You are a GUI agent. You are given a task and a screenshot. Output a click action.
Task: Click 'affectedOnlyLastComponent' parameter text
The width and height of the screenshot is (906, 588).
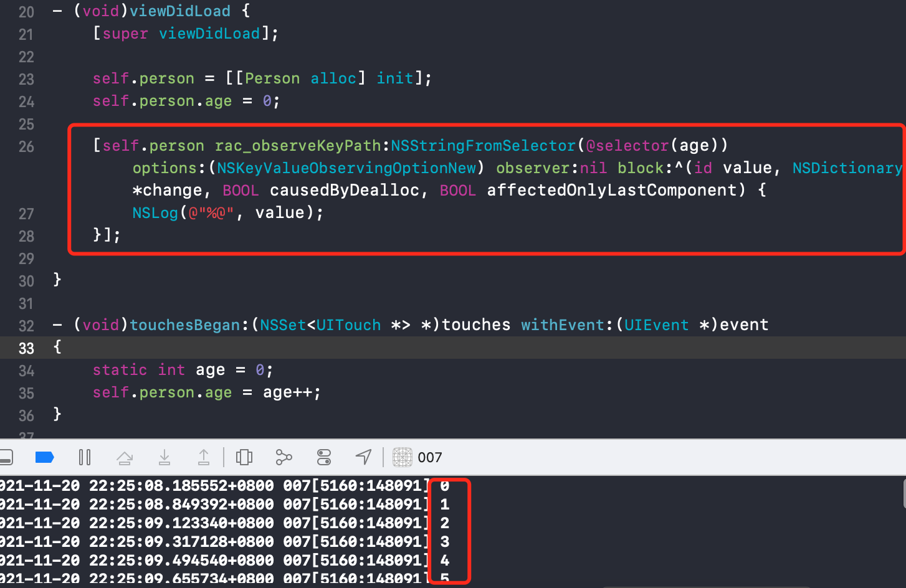pos(612,191)
